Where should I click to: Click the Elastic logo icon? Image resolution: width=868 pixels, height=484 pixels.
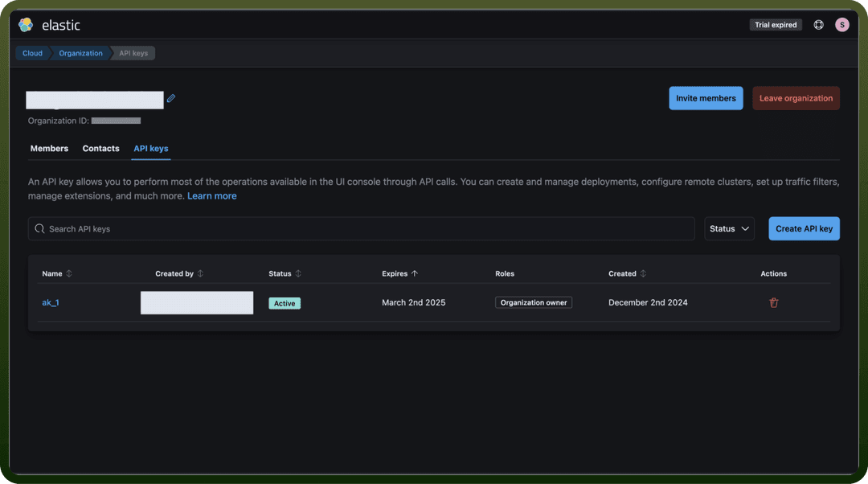coord(26,25)
